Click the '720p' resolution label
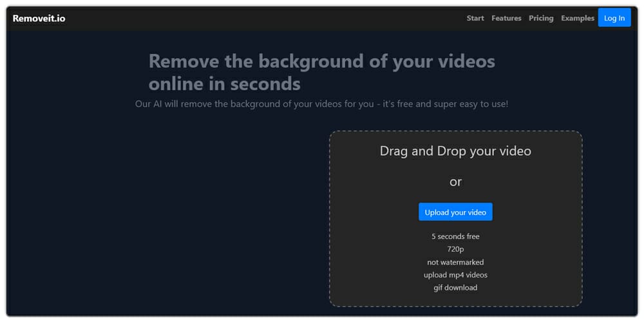644x322 pixels. (455, 249)
